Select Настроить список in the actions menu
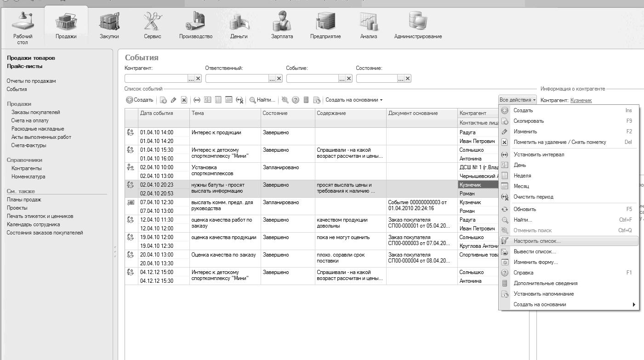 click(537, 241)
